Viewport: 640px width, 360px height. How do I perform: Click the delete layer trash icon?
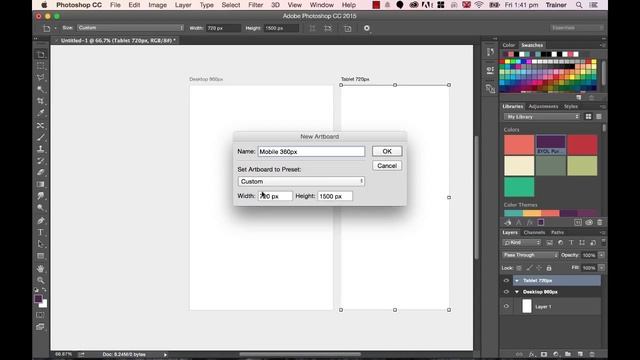(x=592, y=354)
